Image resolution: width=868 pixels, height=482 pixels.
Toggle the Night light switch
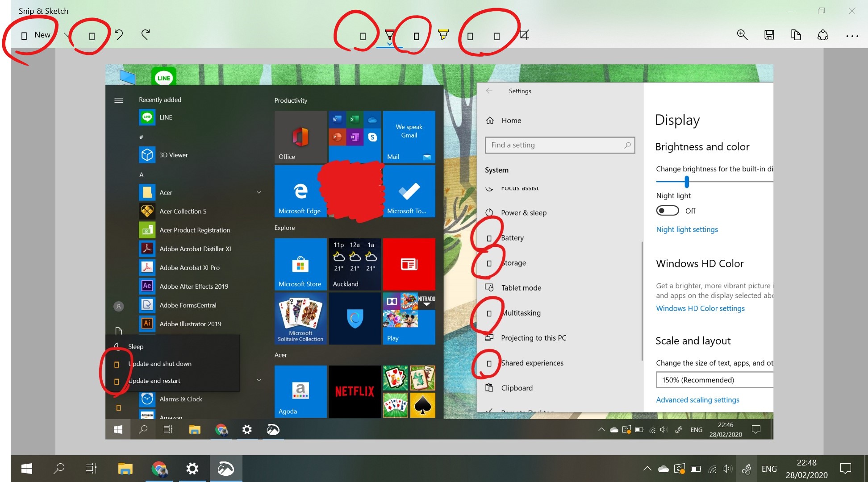coord(668,211)
